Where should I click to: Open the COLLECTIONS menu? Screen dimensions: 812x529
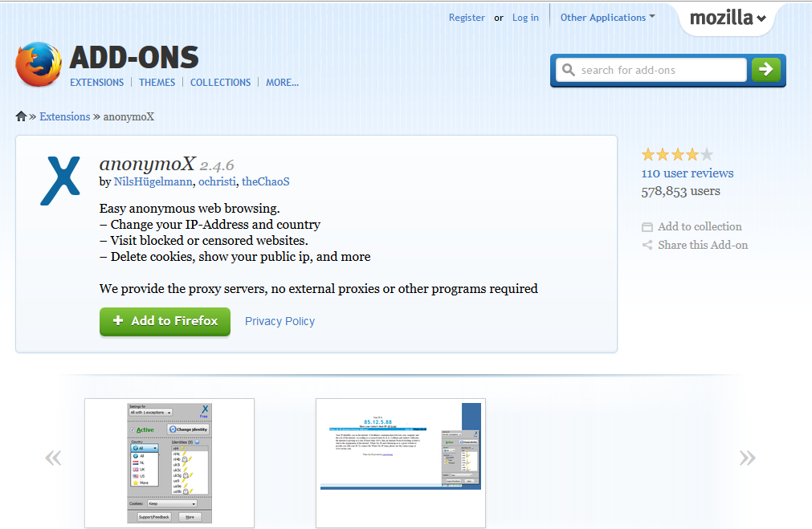pyautogui.click(x=220, y=83)
